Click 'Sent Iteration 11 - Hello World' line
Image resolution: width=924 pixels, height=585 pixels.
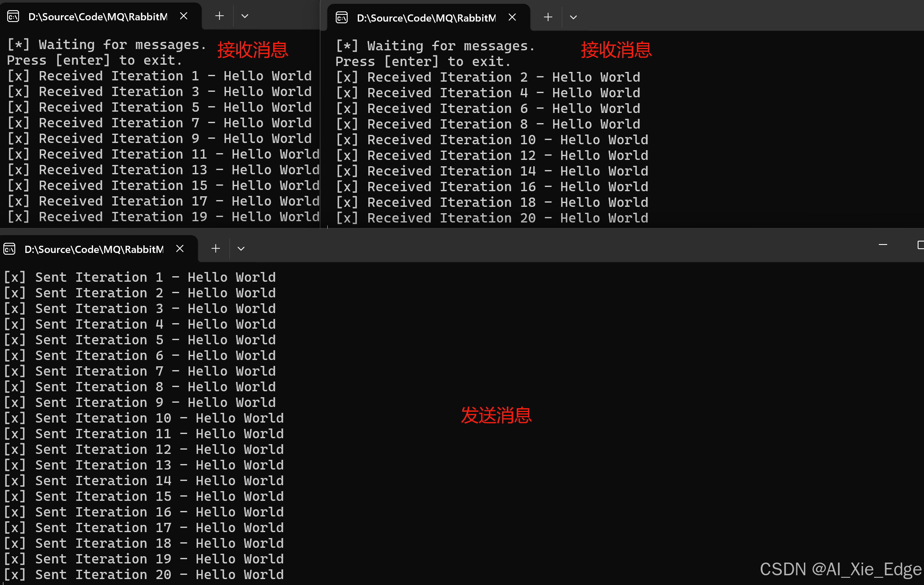[144, 434]
